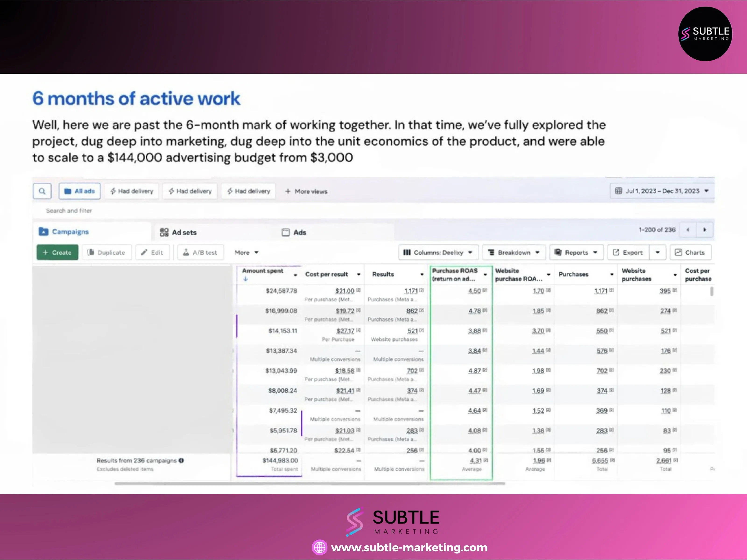747x560 pixels.
Task: Click the horizontal table scrollbar
Action: point(310,483)
